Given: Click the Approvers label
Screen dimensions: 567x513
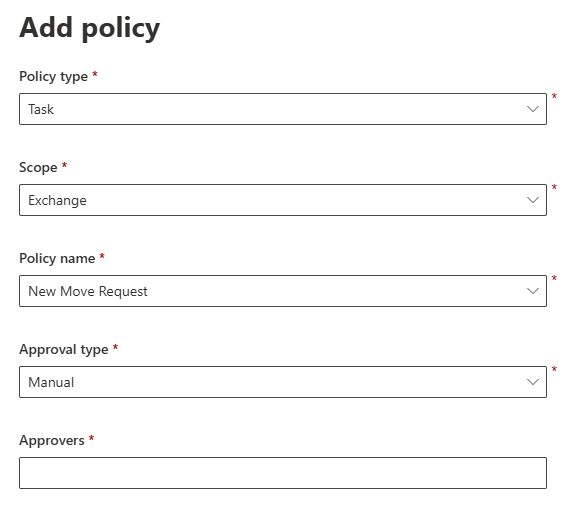Looking at the screenshot, I should click(x=52, y=441).
